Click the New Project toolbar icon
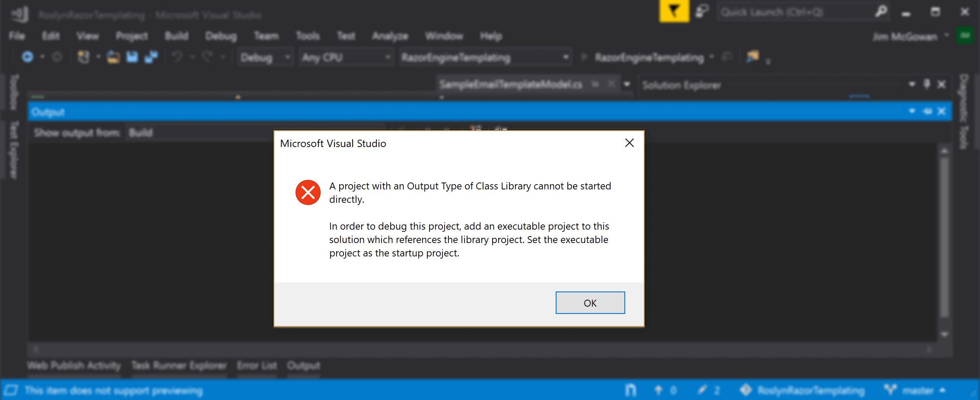Image resolution: width=980 pixels, height=400 pixels. click(83, 57)
